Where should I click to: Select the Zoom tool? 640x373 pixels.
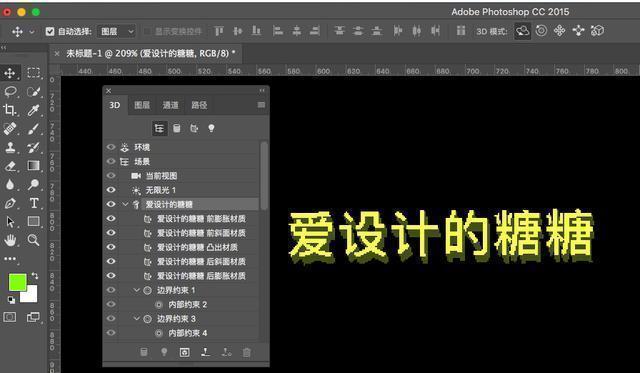pyautogui.click(x=33, y=240)
